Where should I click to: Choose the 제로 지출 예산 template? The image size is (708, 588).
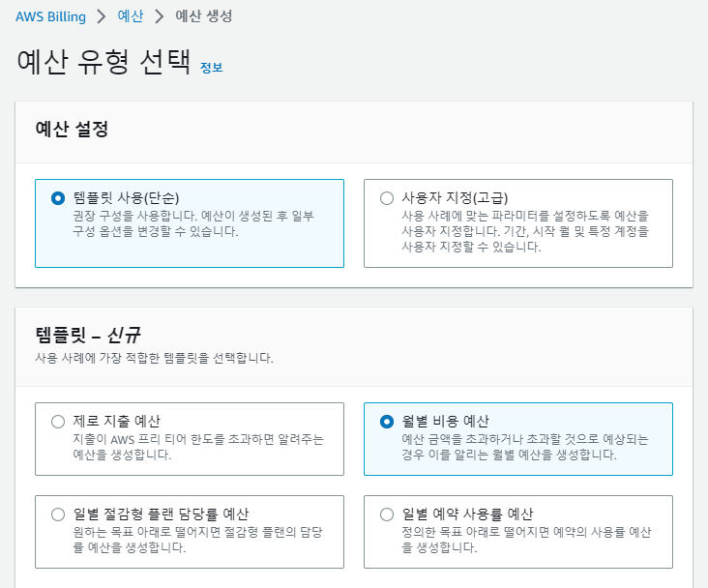tap(58, 422)
